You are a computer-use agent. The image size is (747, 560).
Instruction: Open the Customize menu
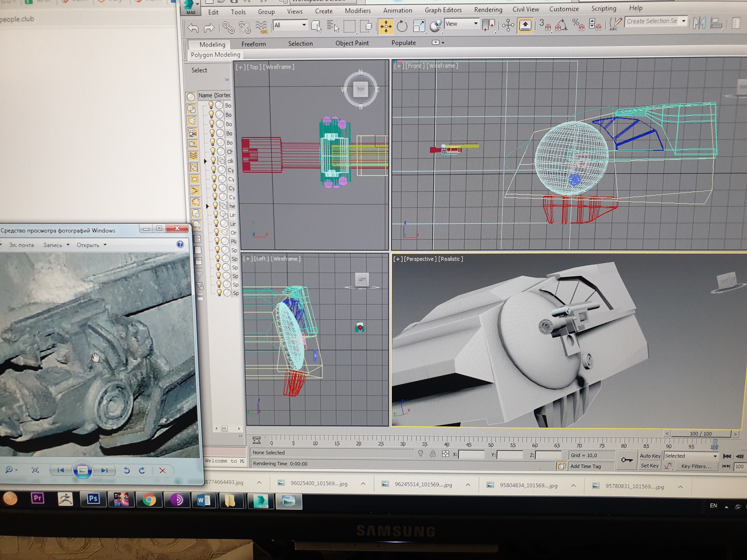[564, 9]
